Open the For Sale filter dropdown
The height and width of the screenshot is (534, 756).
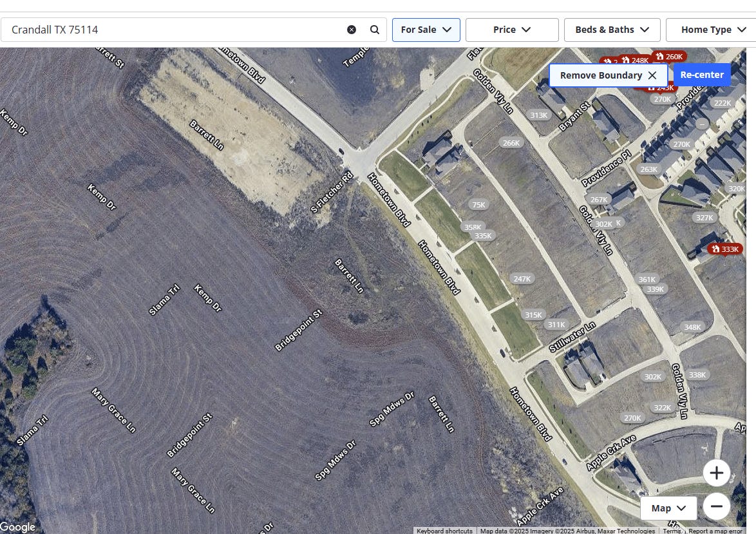(x=426, y=30)
